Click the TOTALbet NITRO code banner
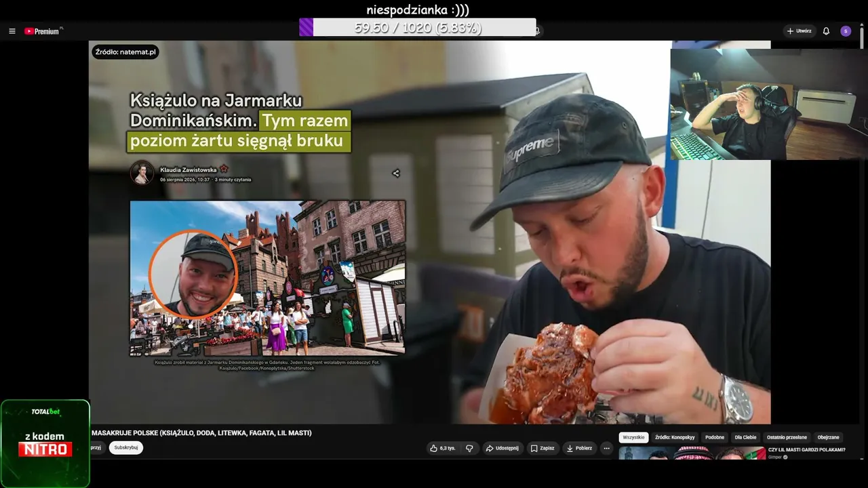 tap(45, 443)
